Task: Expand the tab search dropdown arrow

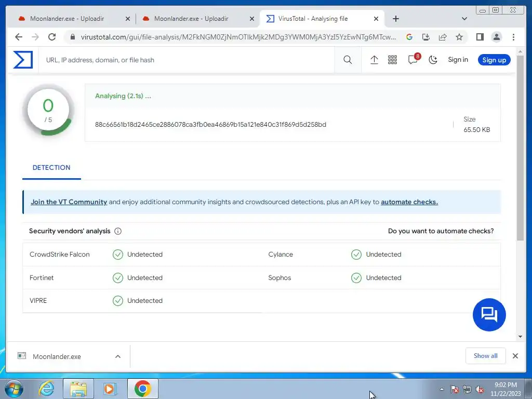Action: [464, 19]
